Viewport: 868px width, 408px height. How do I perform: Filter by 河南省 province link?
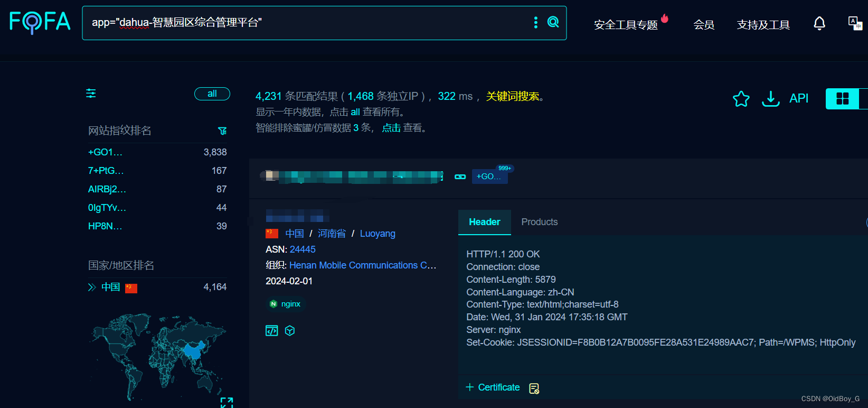(332, 234)
